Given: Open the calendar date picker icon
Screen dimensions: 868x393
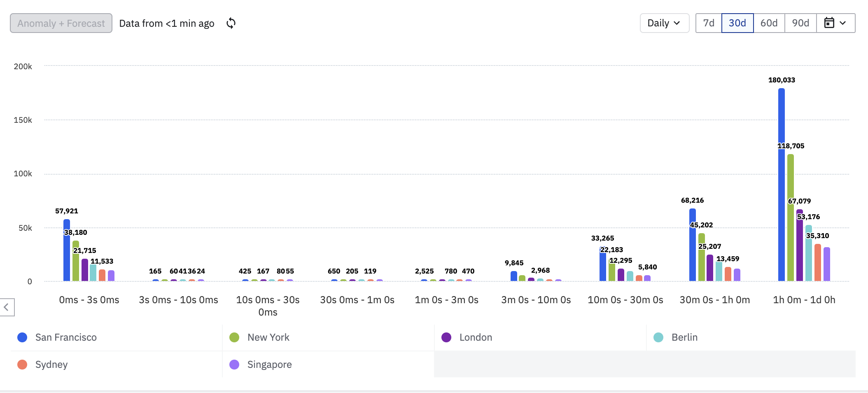Looking at the screenshot, I should pyautogui.click(x=829, y=23).
